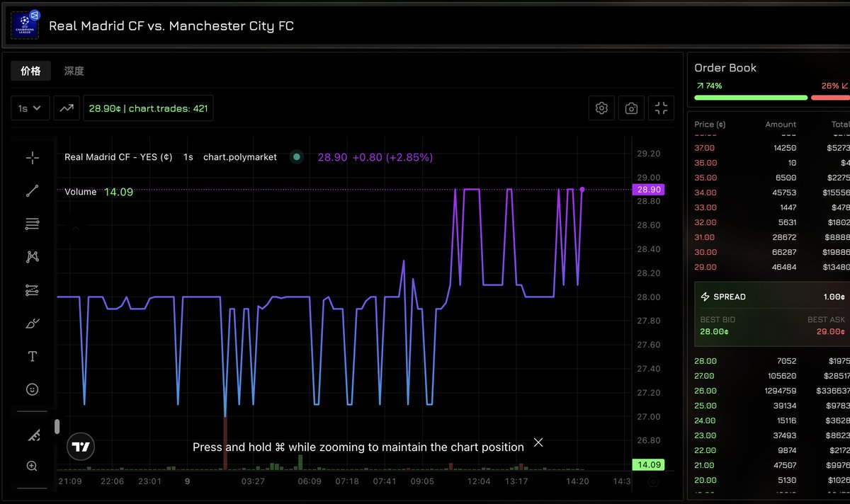The height and width of the screenshot is (504, 850).
Task: Click the red 26% sell ratio bar
Action: click(x=830, y=98)
